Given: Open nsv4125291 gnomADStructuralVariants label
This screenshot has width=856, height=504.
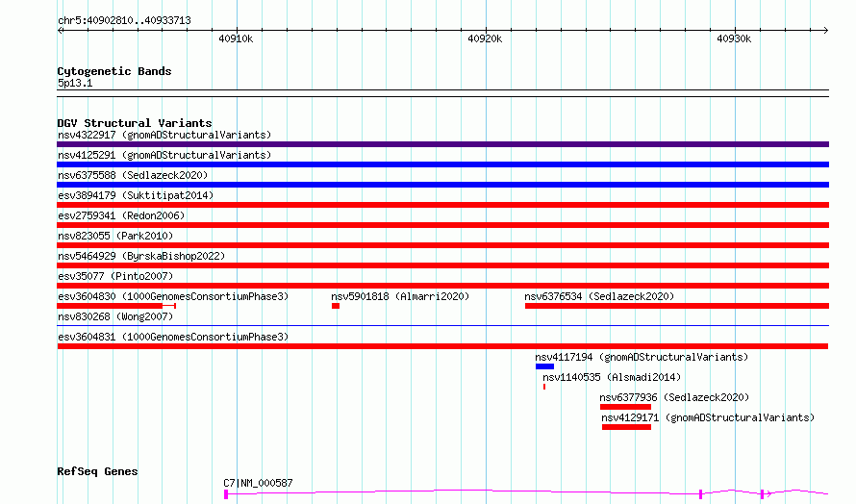Looking at the screenshot, I should 164,155.
